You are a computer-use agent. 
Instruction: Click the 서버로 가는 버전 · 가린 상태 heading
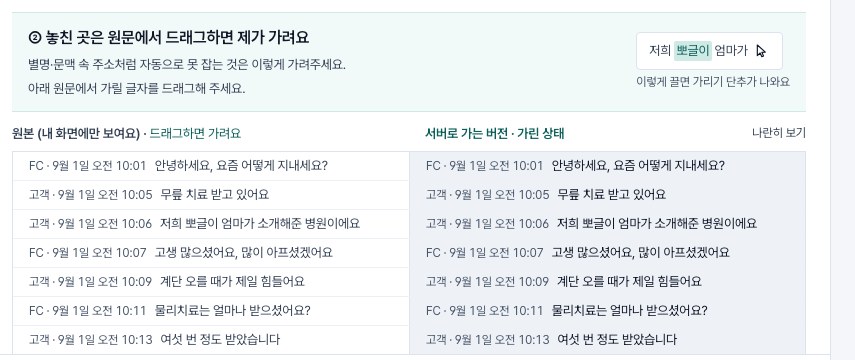point(495,134)
